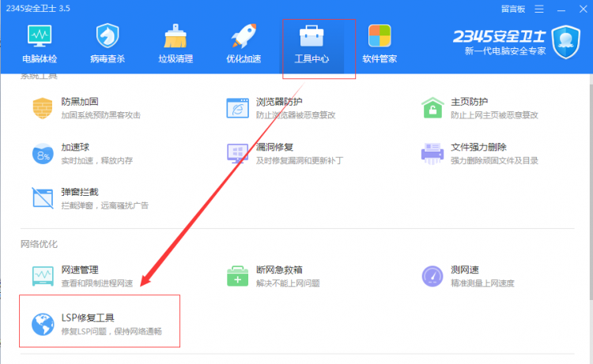Click the 断网急救箱 first-aid icon
593x364 pixels.
click(237, 276)
